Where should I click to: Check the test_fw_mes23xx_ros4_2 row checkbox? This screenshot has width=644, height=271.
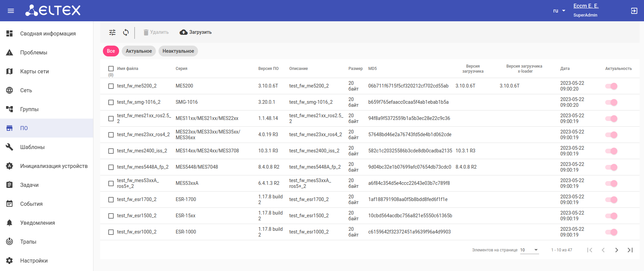[111, 135]
